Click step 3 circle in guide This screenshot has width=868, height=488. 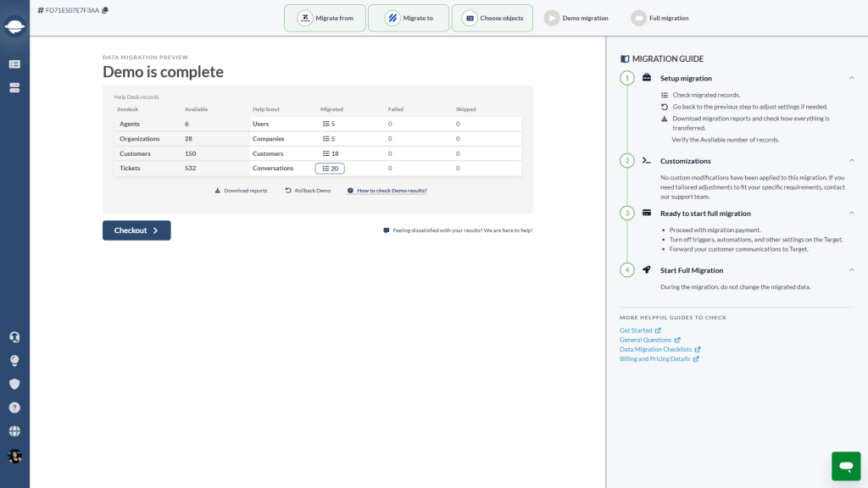tap(627, 213)
